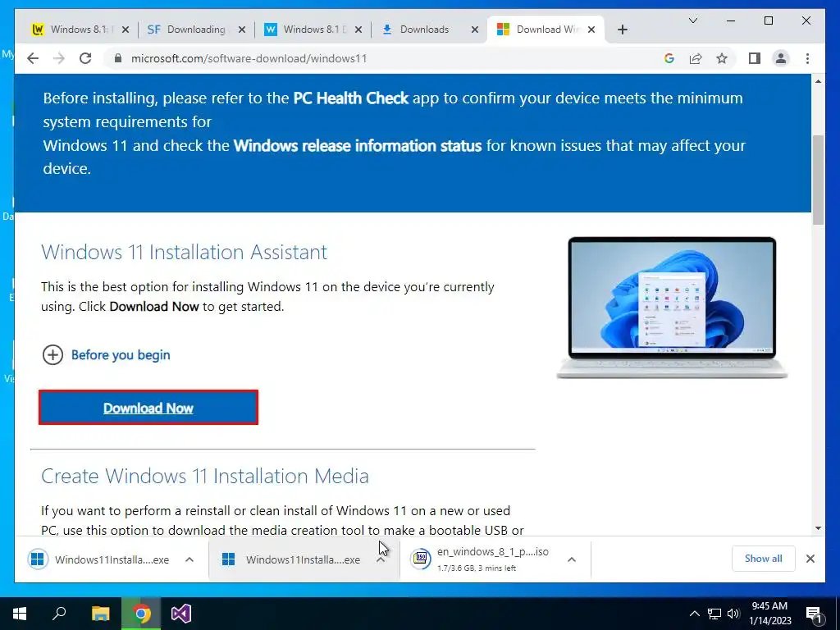Expand the Before you begin section
The height and width of the screenshot is (630, 840).
[106, 354]
